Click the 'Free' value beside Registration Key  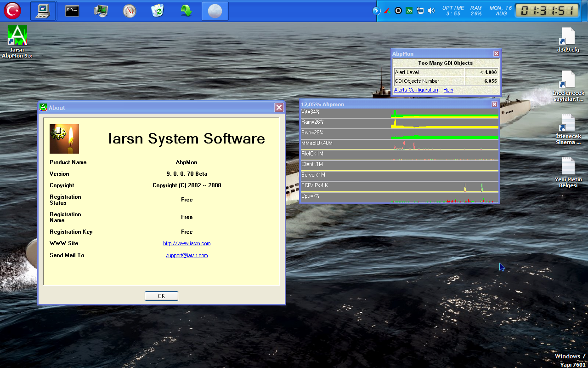pos(187,232)
